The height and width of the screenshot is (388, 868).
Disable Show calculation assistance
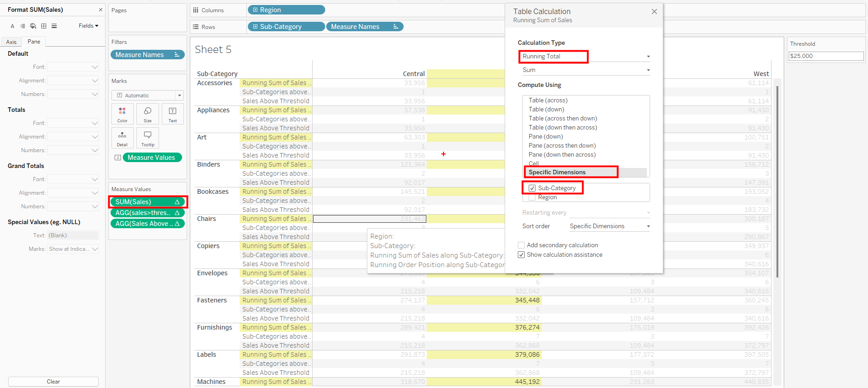point(521,255)
